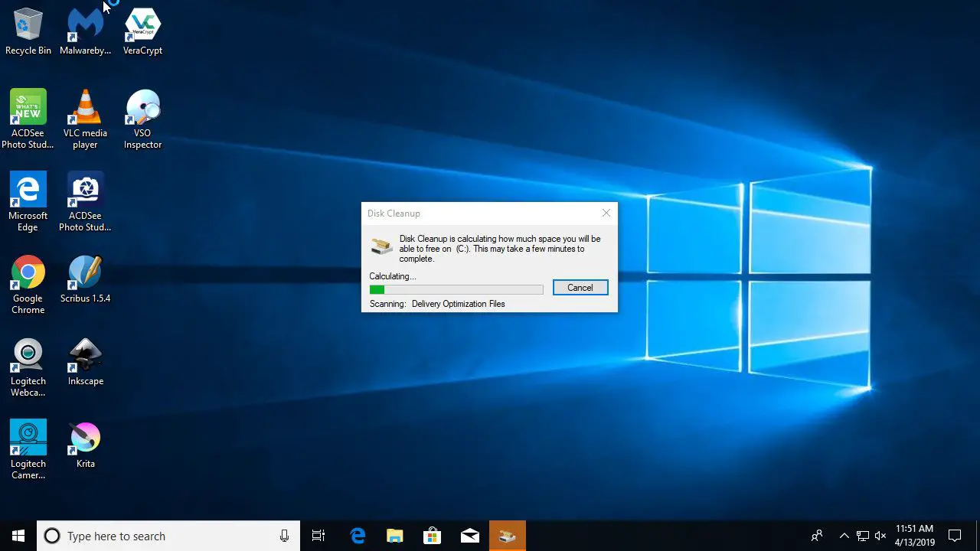Select the Scribus 1.5.4 desktop shortcut

point(85,279)
